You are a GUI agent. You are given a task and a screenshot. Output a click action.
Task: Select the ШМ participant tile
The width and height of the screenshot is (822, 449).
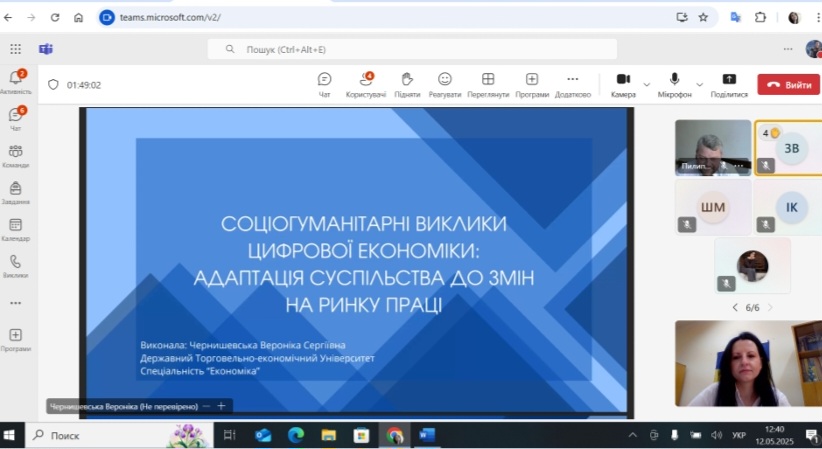pos(713,207)
